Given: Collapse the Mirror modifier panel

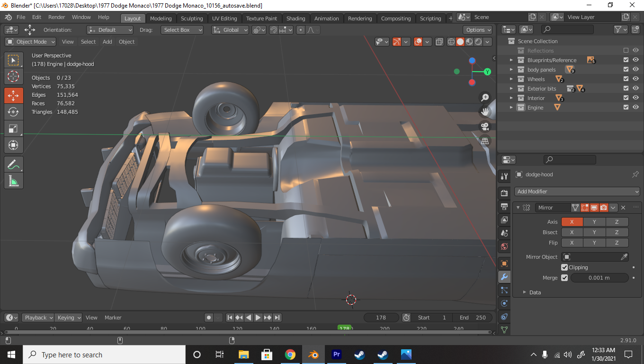Looking at the screenshot, I should tap(518, 208).
